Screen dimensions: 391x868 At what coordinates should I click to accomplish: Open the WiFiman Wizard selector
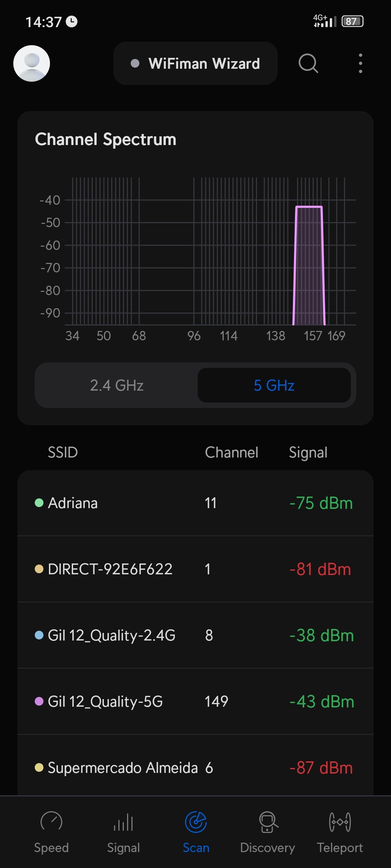point(195,63)
